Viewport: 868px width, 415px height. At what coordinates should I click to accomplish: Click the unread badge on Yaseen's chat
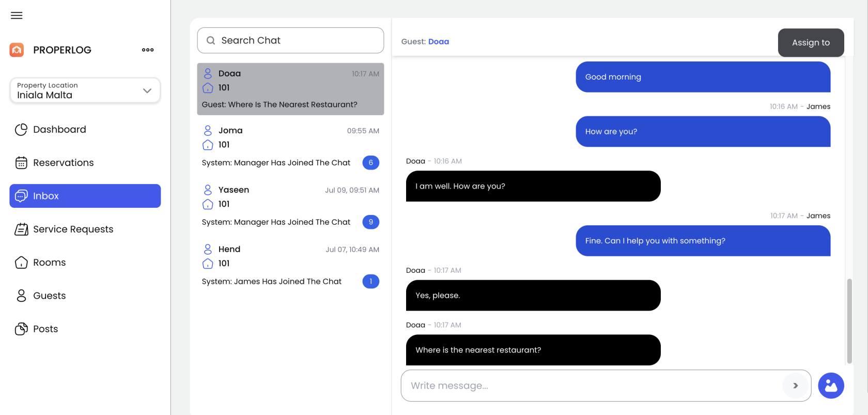370,222
